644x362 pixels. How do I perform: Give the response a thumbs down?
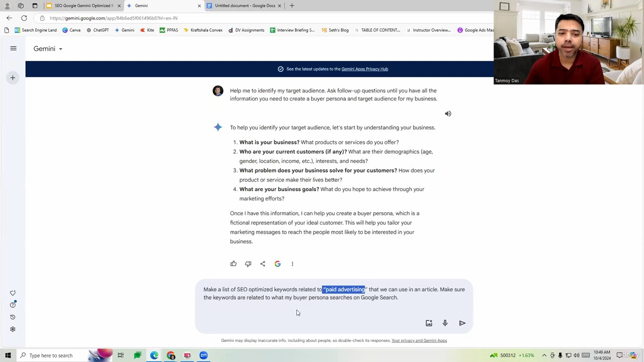point(248,264)
